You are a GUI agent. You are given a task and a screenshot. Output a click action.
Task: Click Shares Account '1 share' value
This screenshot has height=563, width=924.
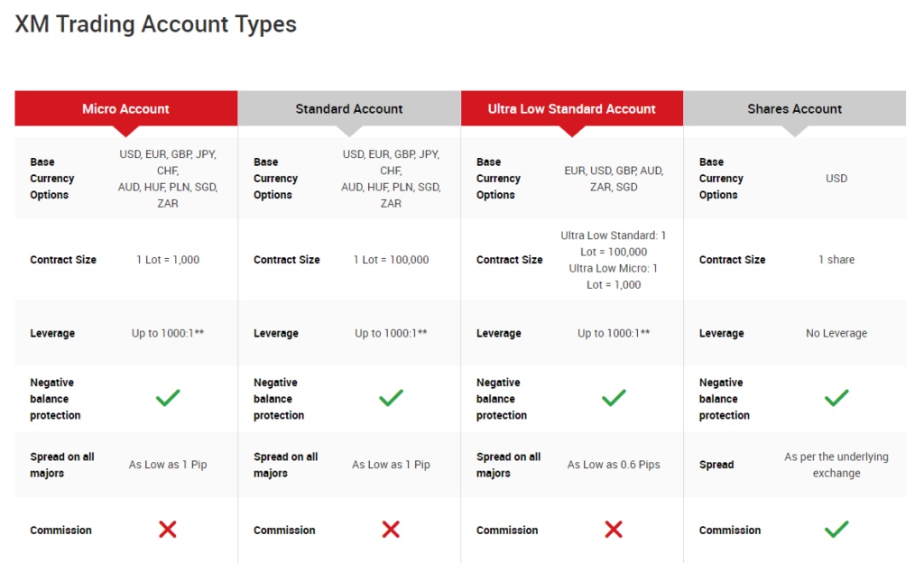pyautogui.click(x=836, y=260)
